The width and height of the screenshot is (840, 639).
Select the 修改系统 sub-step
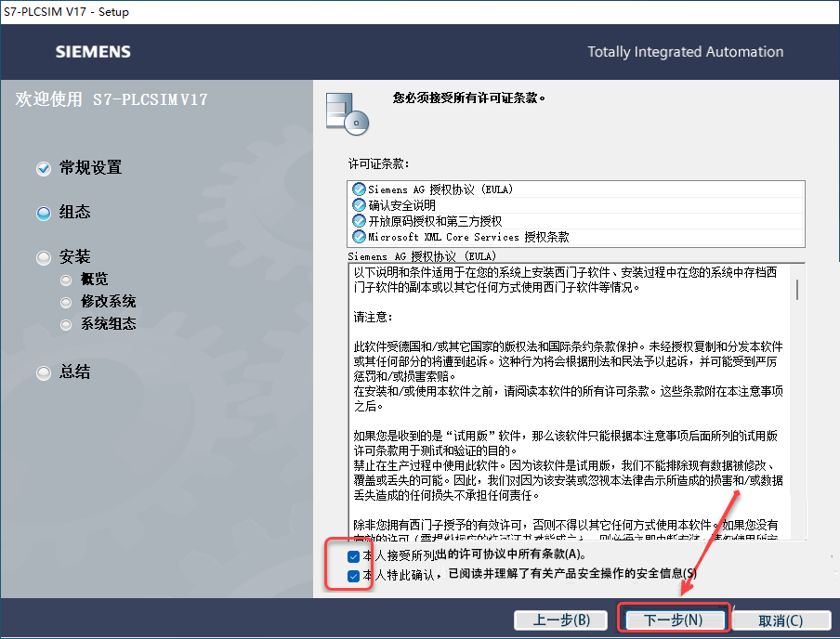pos(65,301)
